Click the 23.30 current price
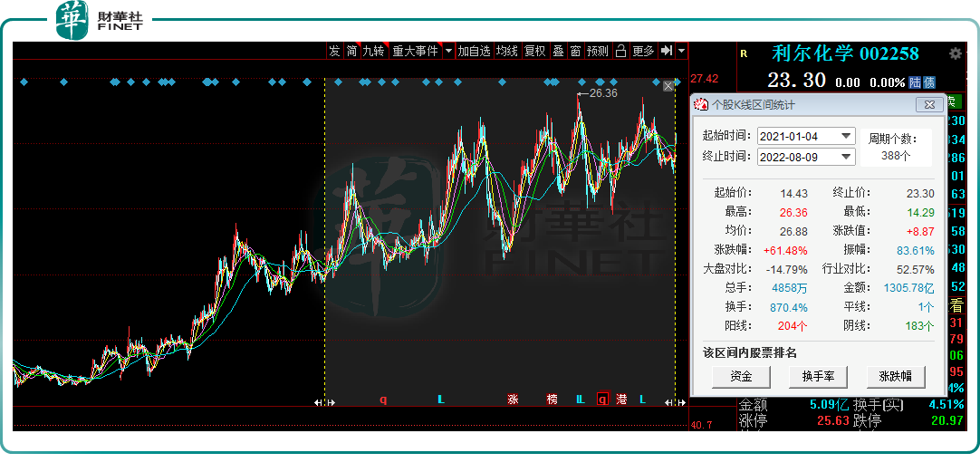Viewport: 980px width, 472px height. (x=797, y=81)
